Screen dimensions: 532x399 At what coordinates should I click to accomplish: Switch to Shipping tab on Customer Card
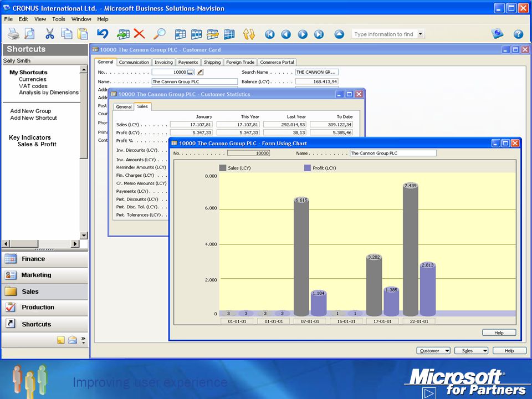point(212,62)
